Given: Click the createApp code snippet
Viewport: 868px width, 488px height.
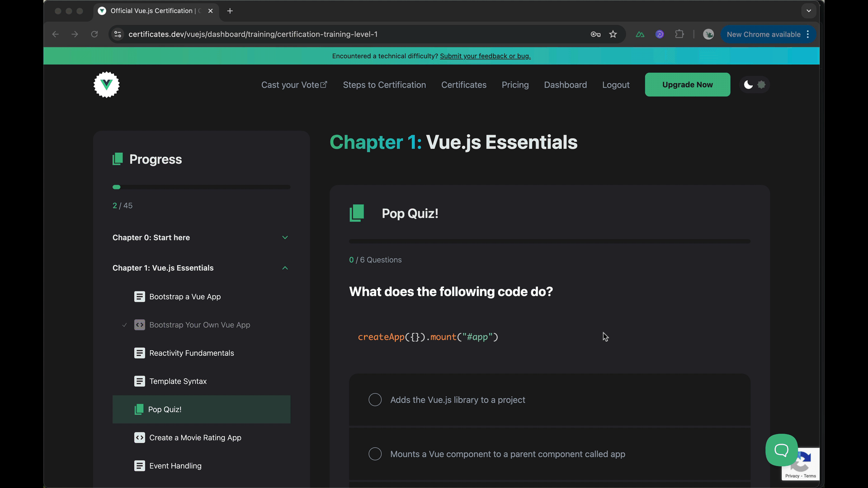Looking at the screenshot, I should point(428,337).
